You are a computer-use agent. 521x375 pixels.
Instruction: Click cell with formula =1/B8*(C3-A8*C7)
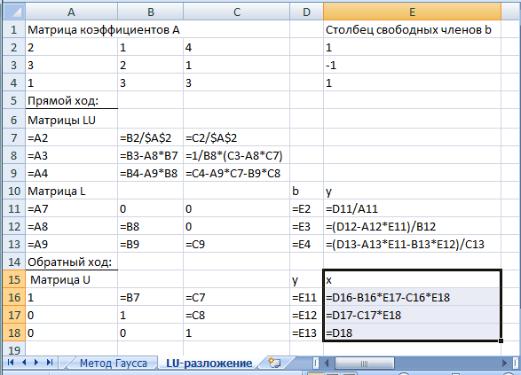(236, 156)
